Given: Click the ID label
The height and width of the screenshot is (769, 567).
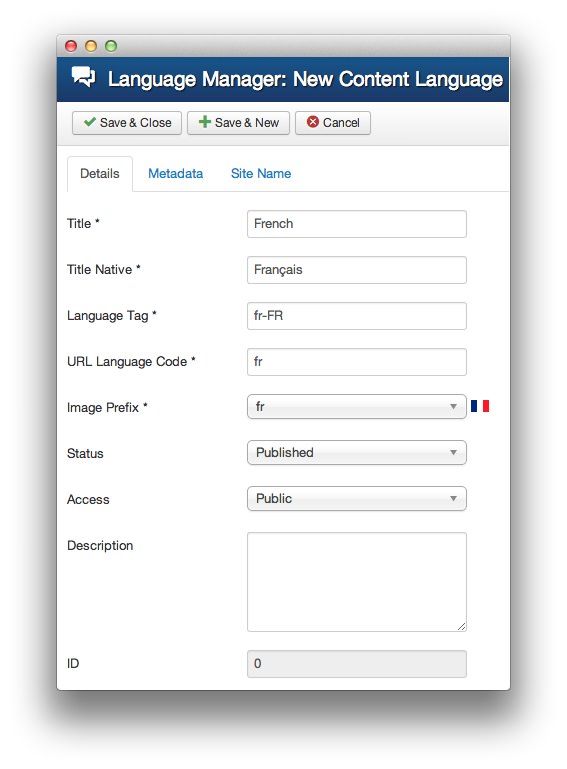Looking at the screenshot, I should tap(73, 664).
